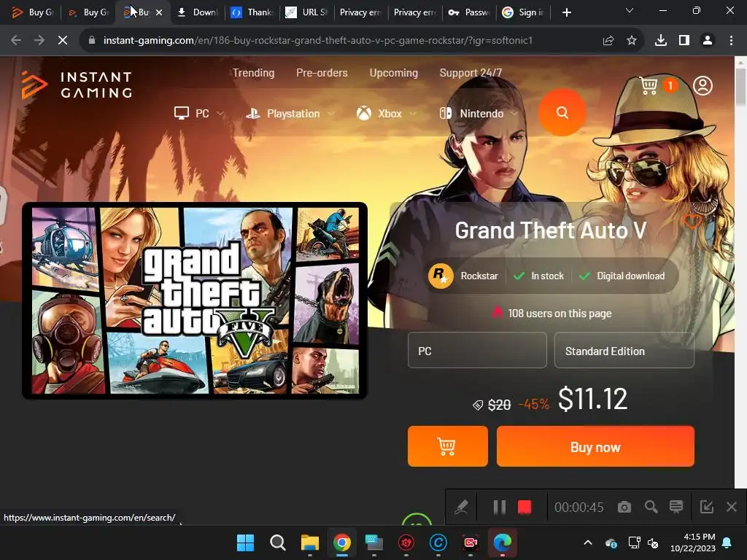Screen dimensions: 747x560
Task: Click the address bar URL
Action: pyautogui.click(x=318, y=41)
